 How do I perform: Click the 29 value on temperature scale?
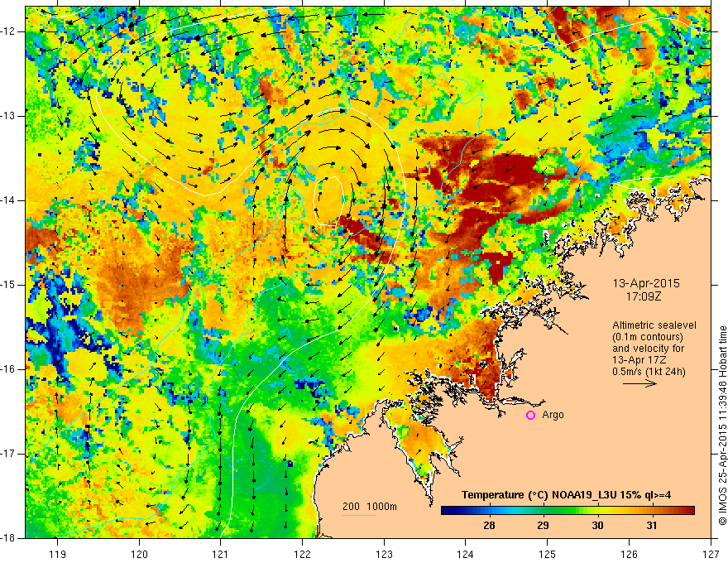point(543,526)
